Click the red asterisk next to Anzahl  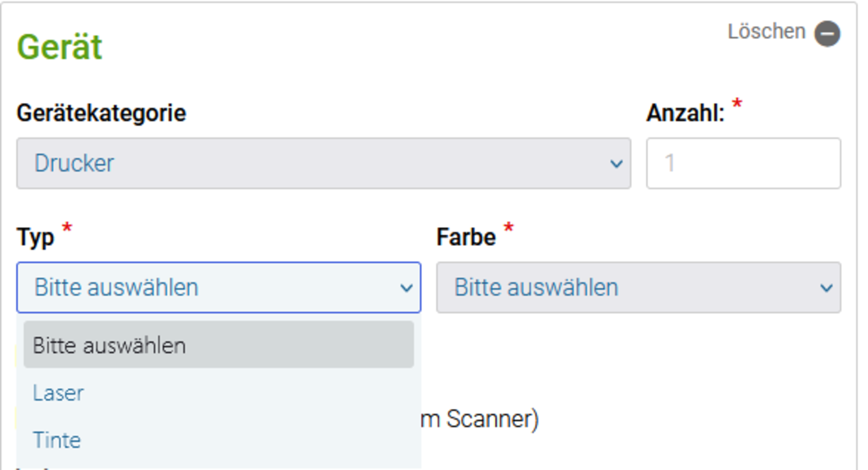click(x=736, y=104)
